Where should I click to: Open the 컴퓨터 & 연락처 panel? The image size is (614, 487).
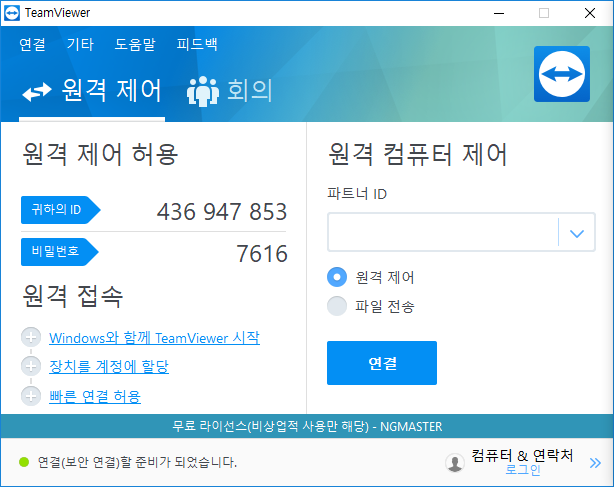(522, 455)
